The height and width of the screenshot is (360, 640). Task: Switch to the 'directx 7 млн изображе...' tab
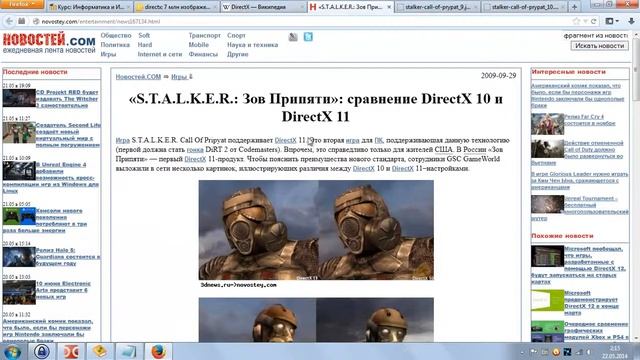[x=176, y=7]
